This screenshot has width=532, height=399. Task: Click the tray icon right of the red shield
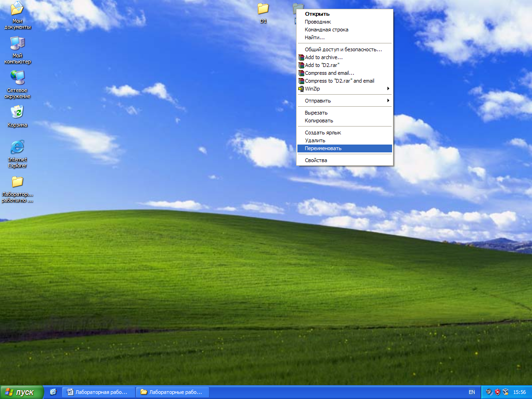pos(506,392)
